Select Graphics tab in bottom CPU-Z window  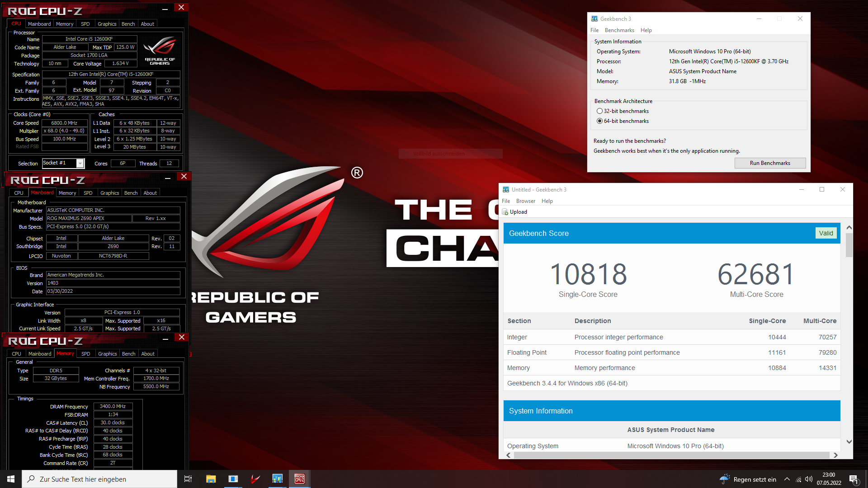pyautogui.click(x=108, y=354)
